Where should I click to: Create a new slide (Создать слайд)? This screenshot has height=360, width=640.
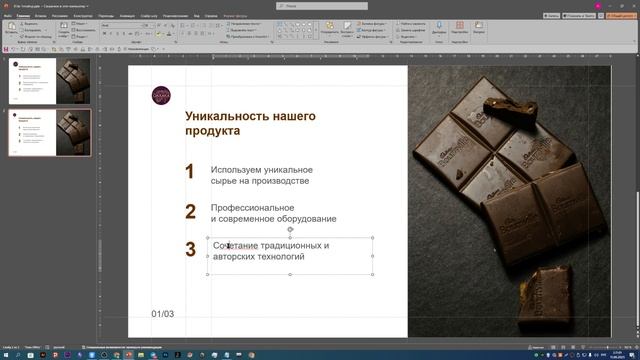pos(64,30)
